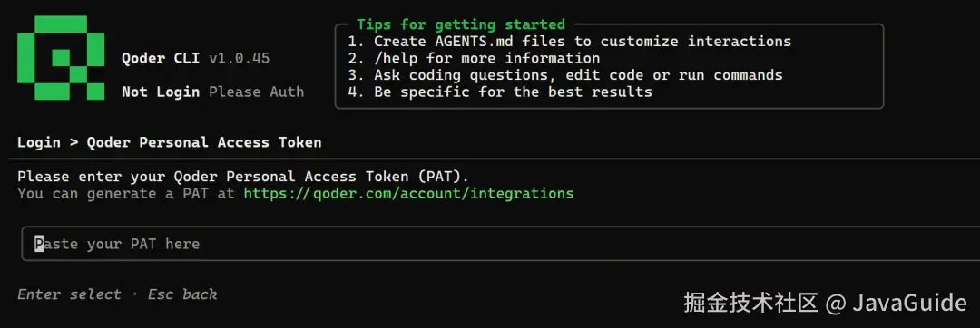
Task: Click the AGENTS.md tip line
Action: [x=570, y=42]
